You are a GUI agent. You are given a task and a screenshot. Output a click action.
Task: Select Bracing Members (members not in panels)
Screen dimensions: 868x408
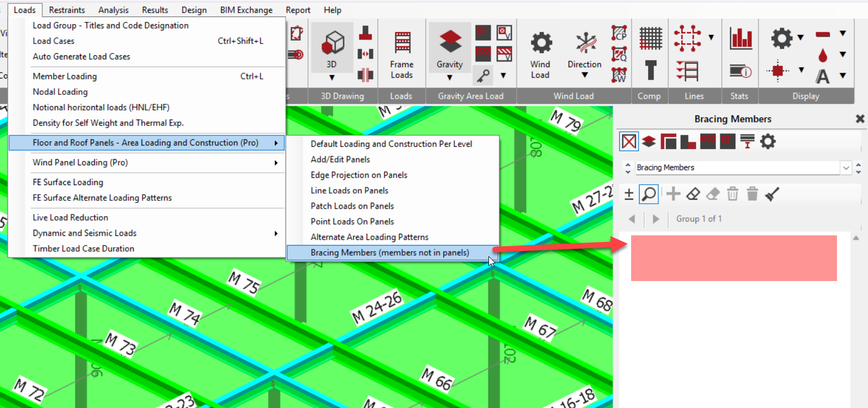click(392, 253)
